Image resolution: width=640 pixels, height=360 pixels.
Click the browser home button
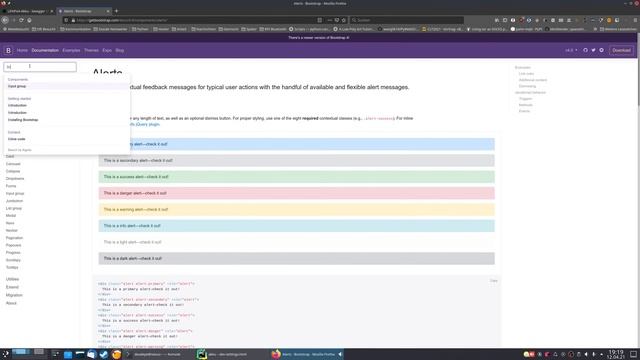29,20
